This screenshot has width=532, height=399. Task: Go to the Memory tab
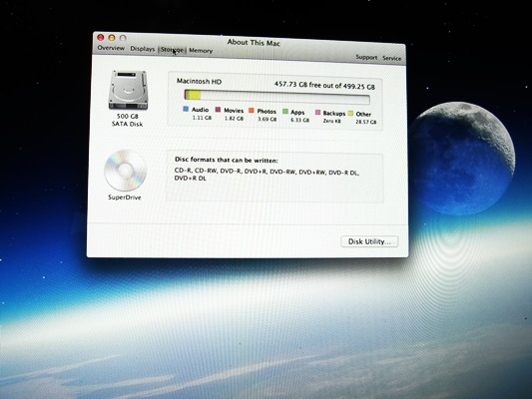click(x=201, y=51)
